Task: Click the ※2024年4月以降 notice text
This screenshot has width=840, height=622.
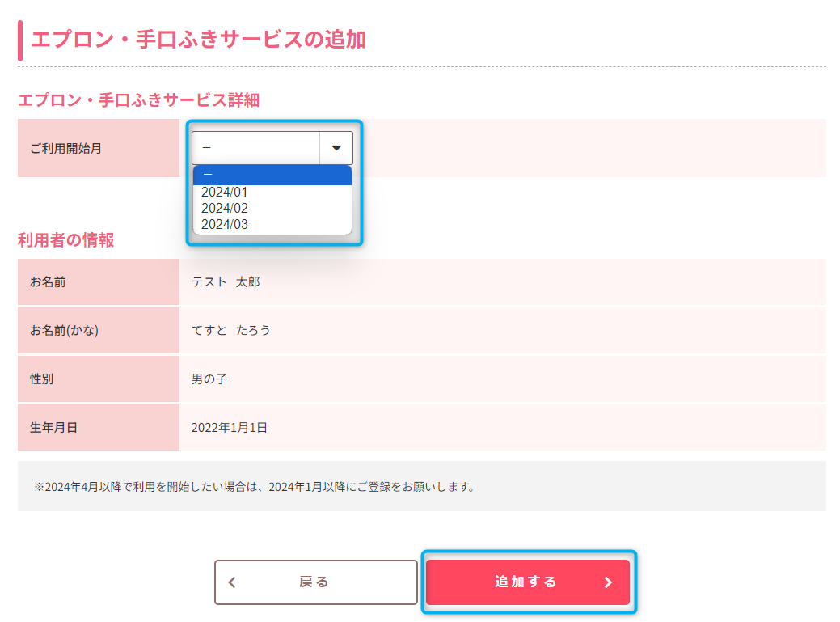Action: (x=254, y=487)
